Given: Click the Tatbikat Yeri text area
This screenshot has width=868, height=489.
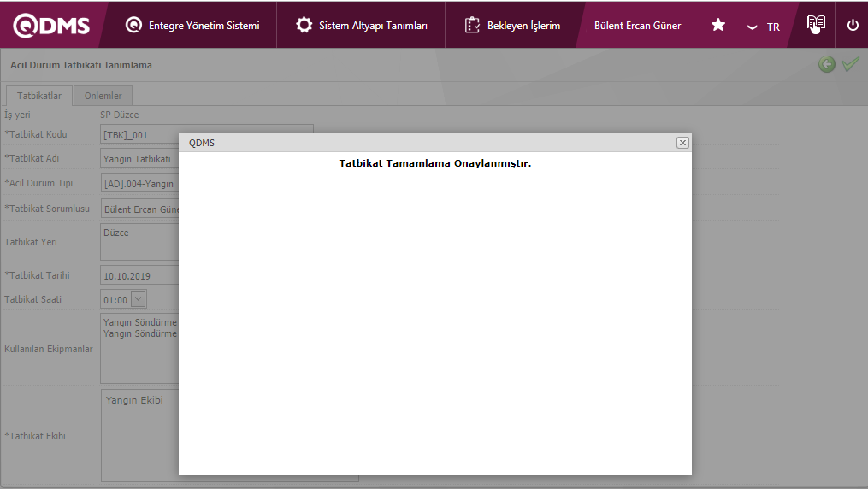Looking at the screenshot, I should click(139, 242).
